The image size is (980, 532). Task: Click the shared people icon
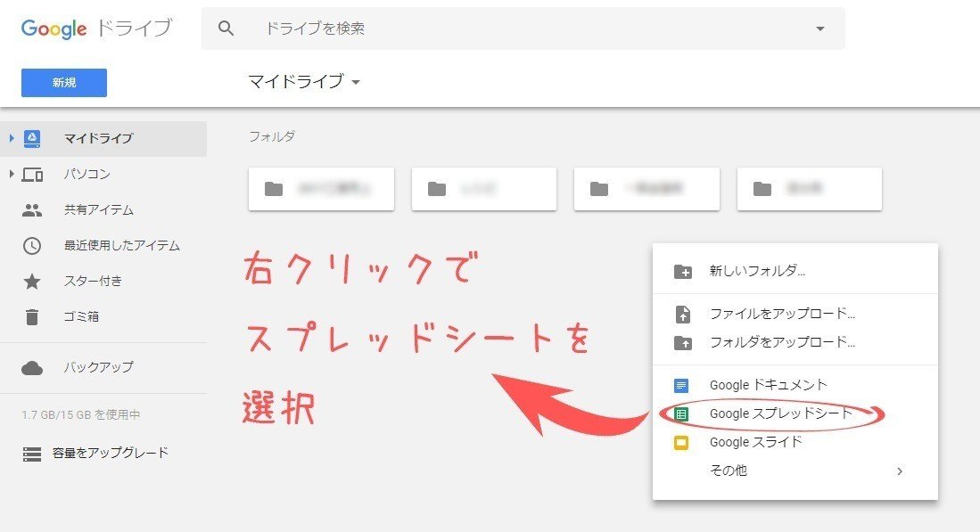(32, 210)
